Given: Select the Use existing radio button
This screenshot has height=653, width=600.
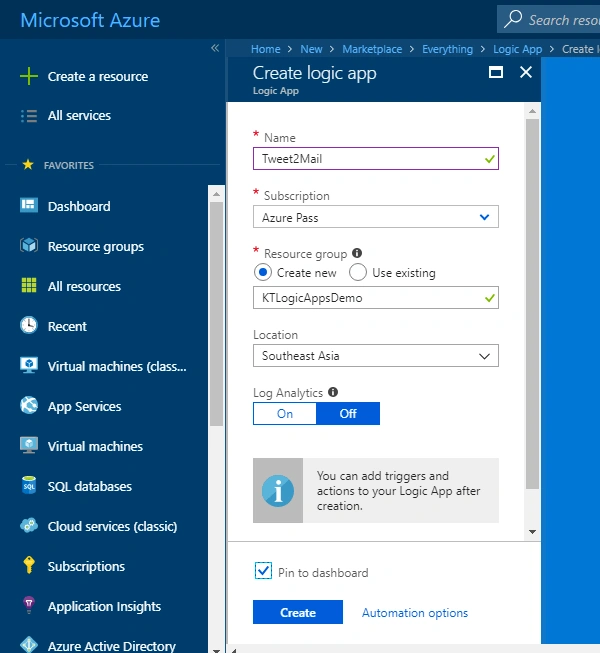Looking at the screenshot, I should [358, 272].
